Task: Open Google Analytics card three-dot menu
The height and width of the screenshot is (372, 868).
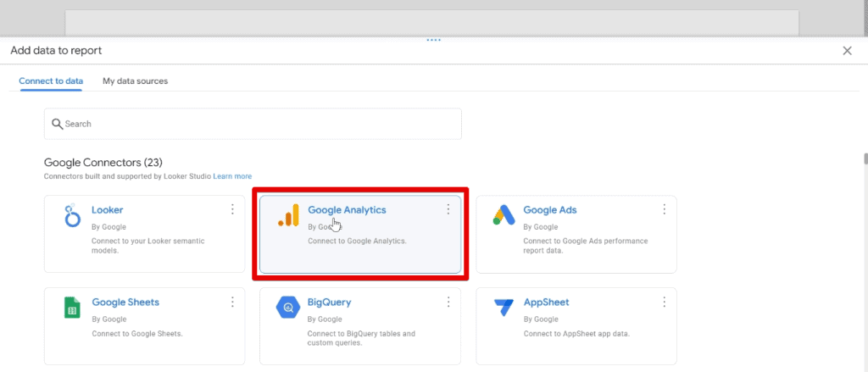Action: 448,209
